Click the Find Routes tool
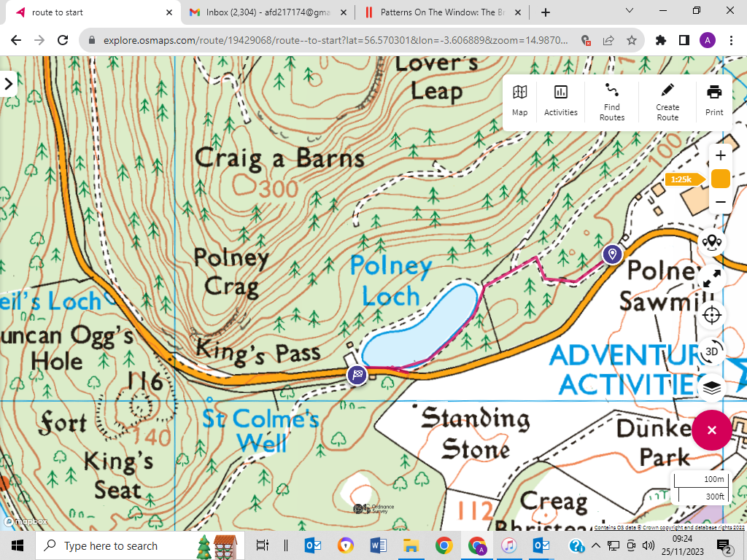Viewport: 747px width, 560px height. [611, 101]
